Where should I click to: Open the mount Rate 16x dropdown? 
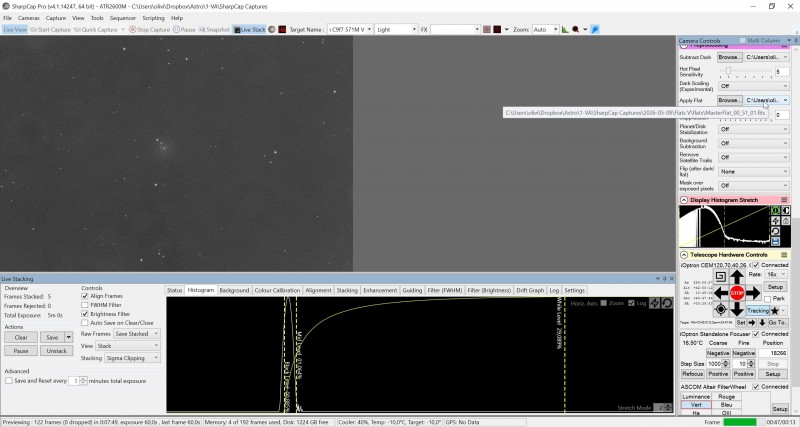[776, 274]
